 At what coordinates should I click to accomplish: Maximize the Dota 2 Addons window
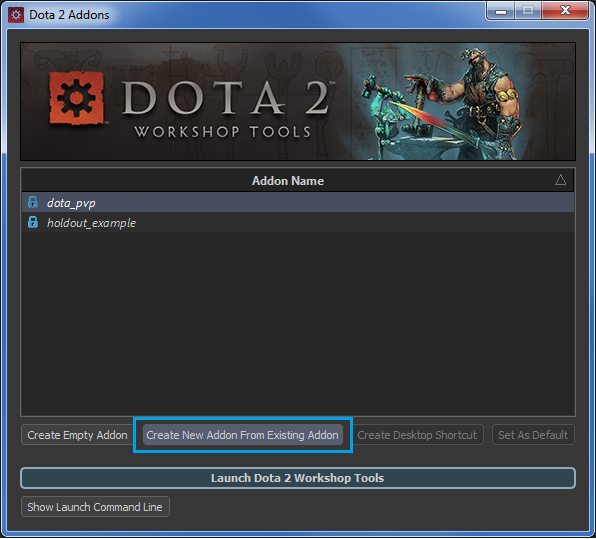click(x=528, y=11)
